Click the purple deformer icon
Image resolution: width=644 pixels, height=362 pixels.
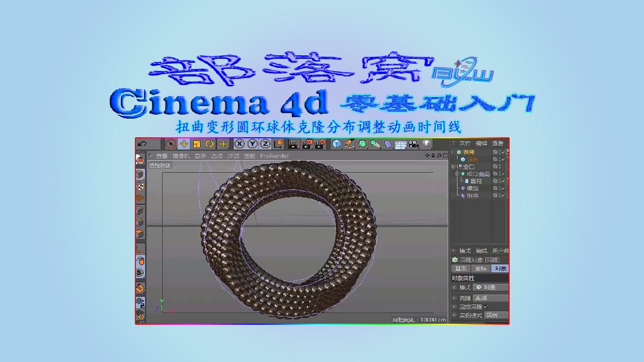click(x=388, y=144)
